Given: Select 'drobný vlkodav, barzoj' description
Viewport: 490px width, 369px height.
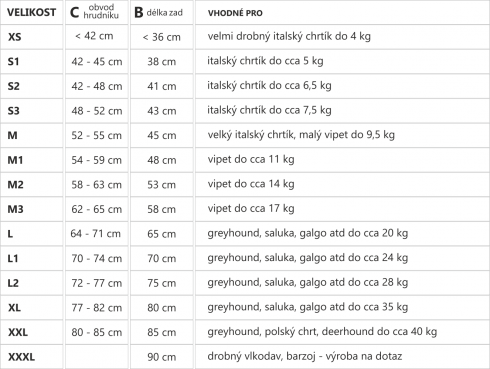Looking at the screenshot, I should [261, 356].
